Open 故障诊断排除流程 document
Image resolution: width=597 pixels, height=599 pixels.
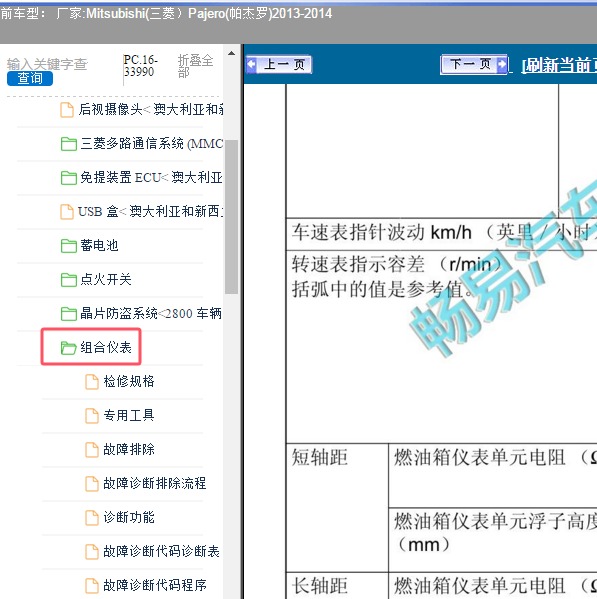155,483
